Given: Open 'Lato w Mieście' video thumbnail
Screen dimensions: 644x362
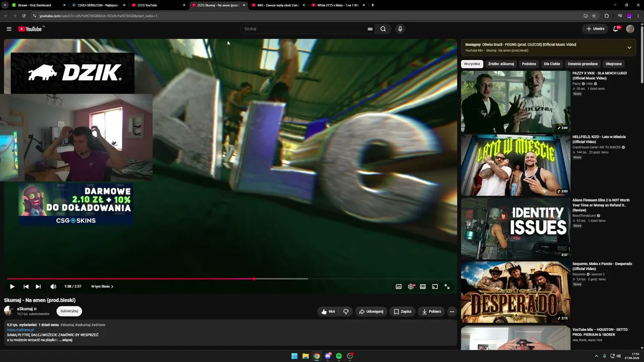Looking at the screenshot, I should pos(516,165).
